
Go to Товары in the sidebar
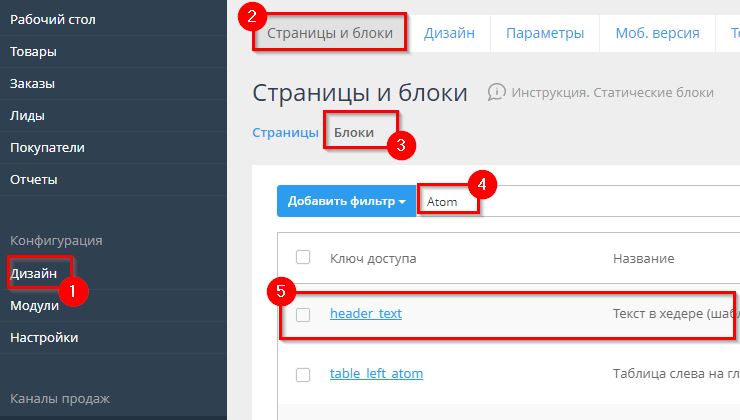pyautogui.click(x=33, y=52)
